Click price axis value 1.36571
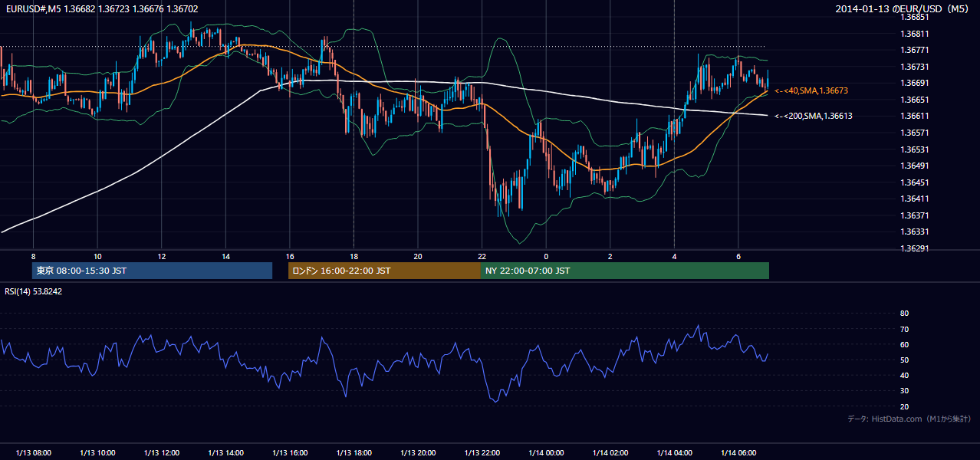Screen dimensions: 980x460 (915, 133)
